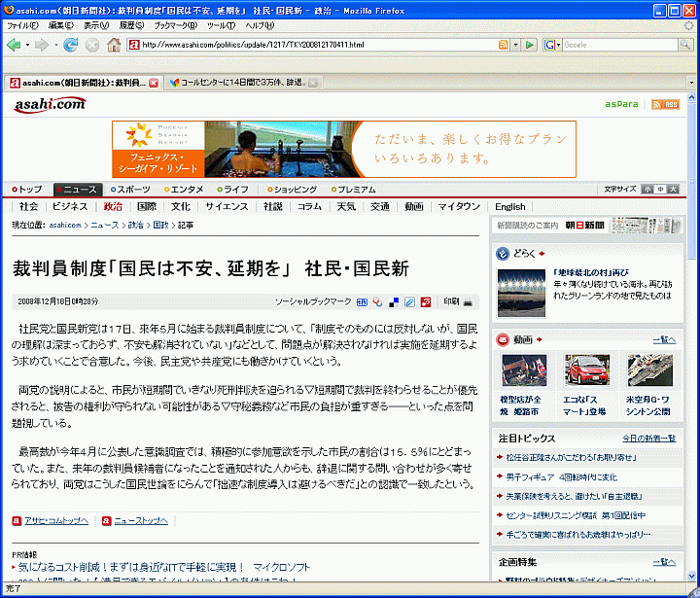The width and height of the screenshot is (700, 598).
Task: Click the Hatena social bookmark icon
Action: click(x=362, y=301)
